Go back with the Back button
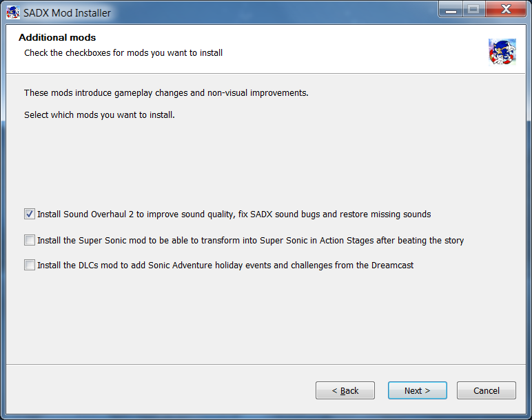Screen dimensions: 532x420 345,390
